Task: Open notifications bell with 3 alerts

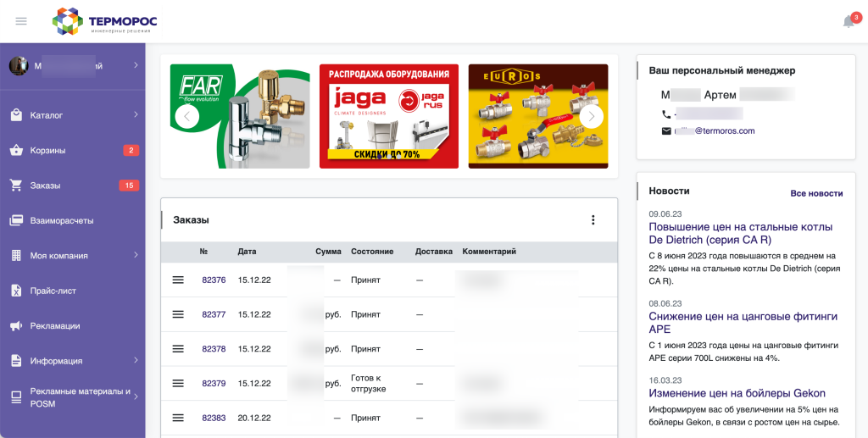Action: click(x=849, y=21)
